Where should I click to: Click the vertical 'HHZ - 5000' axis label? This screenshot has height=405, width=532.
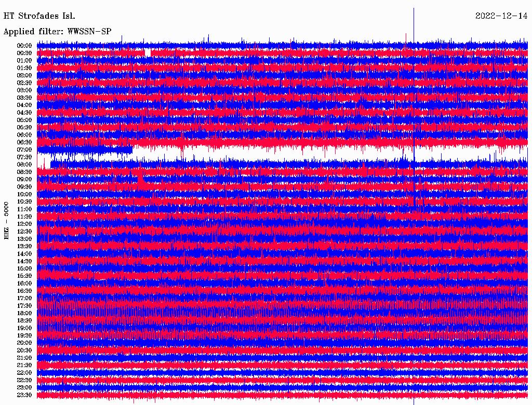pyautogui.click(x=6, y=221)
